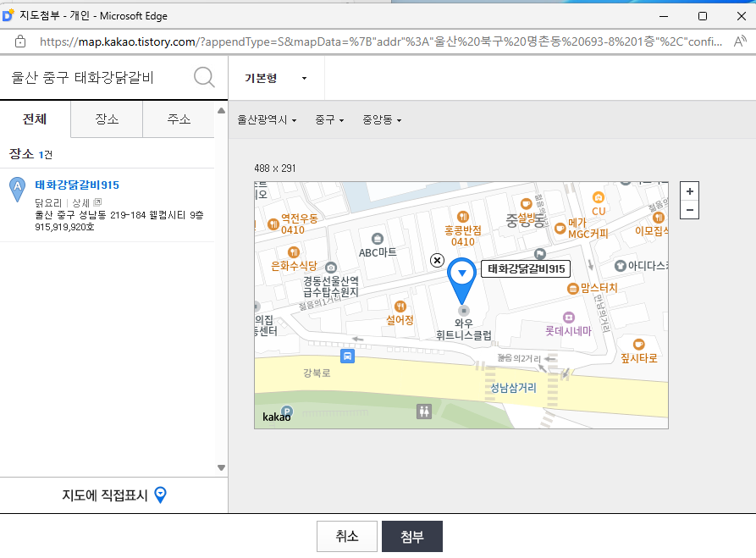Click the 강북로 road label
This screenshot has height=558, width=756.
click(x=317, y=373)
